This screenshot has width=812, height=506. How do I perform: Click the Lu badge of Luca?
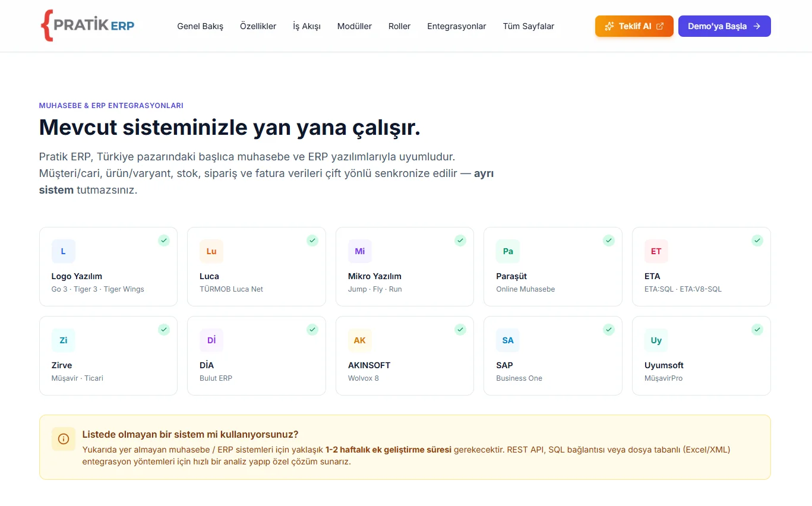[x=211, y=251]
